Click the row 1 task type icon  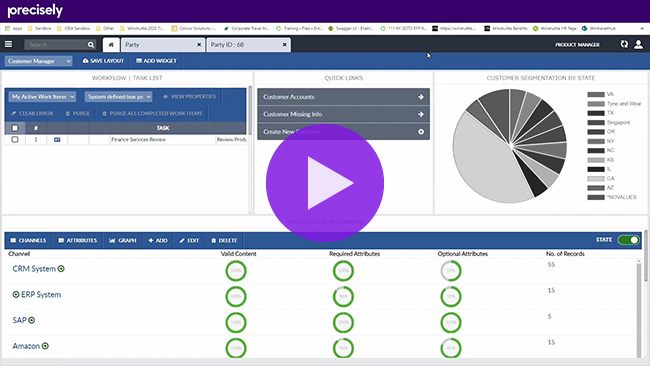coord(57,140)
